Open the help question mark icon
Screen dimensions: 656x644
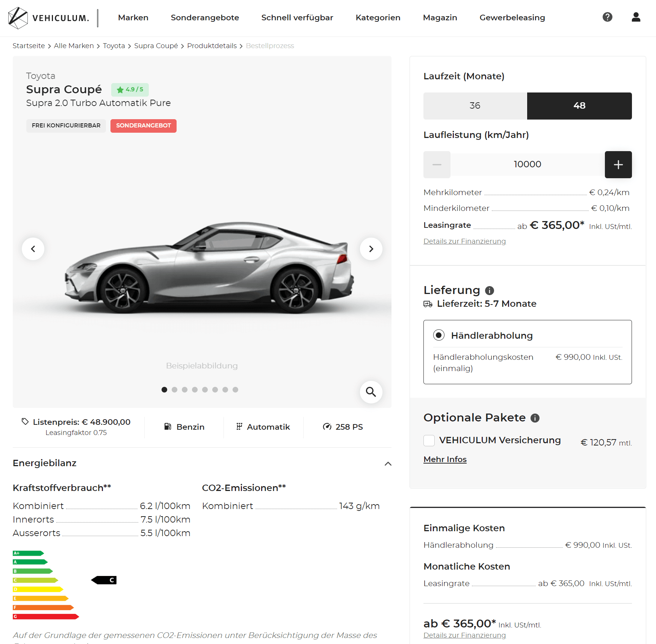[x=607, y=17]
